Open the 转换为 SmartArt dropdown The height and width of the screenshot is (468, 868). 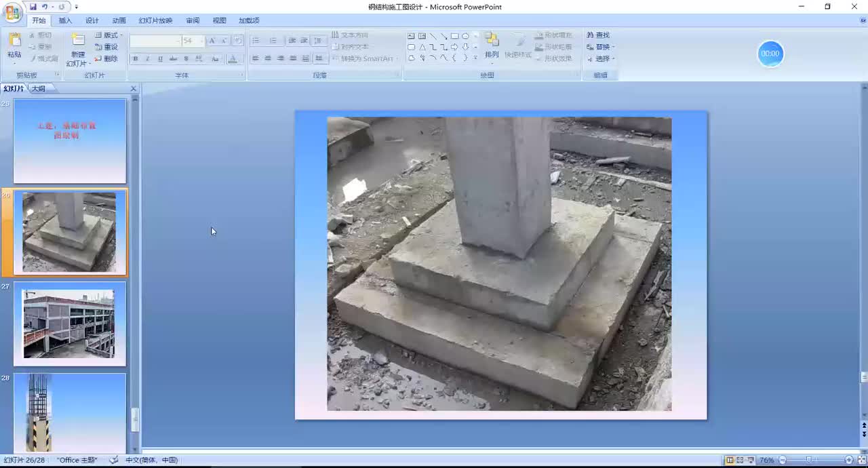(x=364, y=59)
